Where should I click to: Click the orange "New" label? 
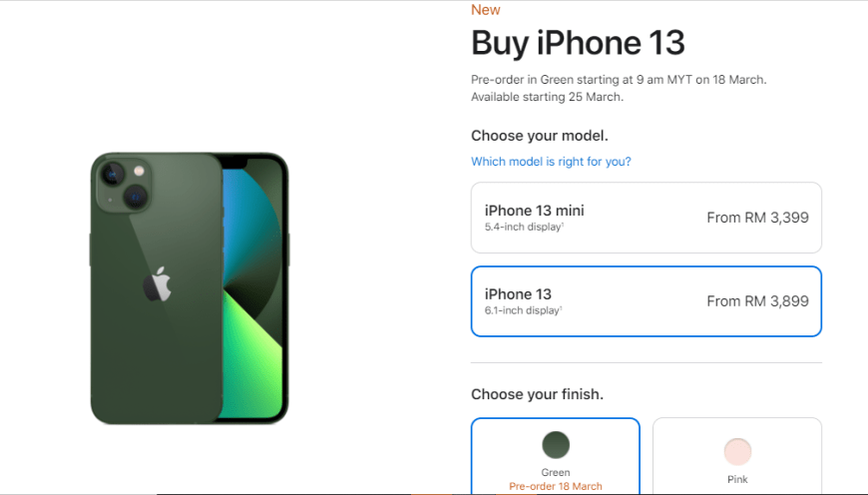(486, 10)
